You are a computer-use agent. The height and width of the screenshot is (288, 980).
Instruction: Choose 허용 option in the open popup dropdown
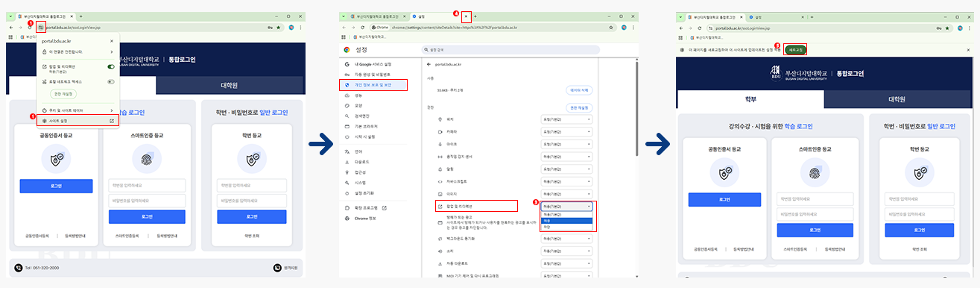(x=567, y=221)
